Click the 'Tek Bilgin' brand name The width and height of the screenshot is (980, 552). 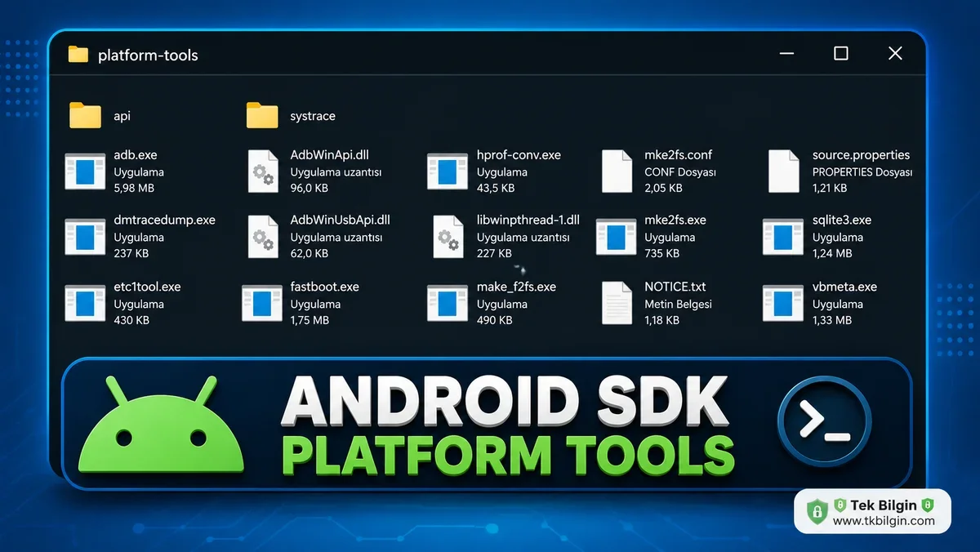[x=884, y=505]
